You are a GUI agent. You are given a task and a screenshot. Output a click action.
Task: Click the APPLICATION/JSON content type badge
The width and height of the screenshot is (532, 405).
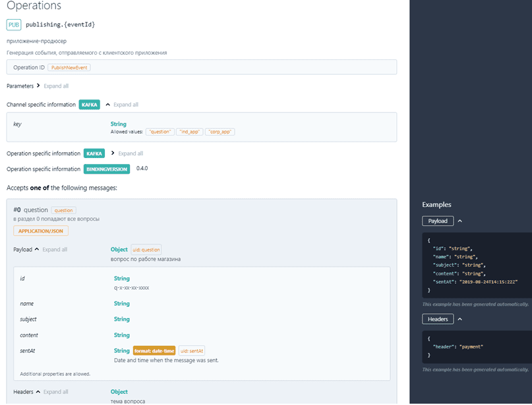(41, 231)
